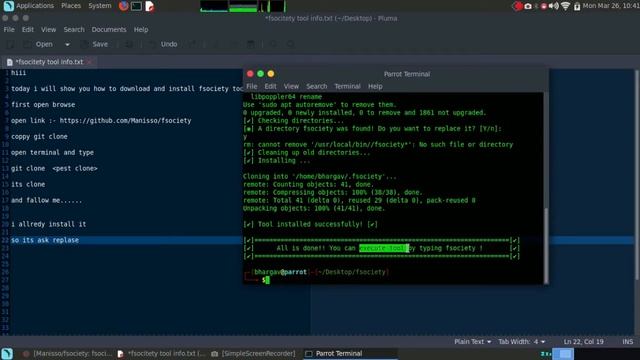Open the Wi-Fi network tray icon
640x360 pixels.
click(x=565, y=6)
